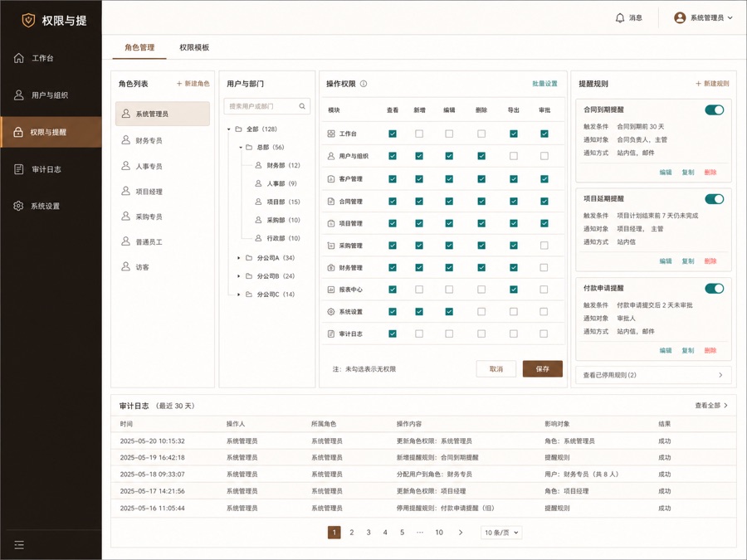Click the 工作台 module icon in permissions table

pyautogui.click(x=331, y=134)
